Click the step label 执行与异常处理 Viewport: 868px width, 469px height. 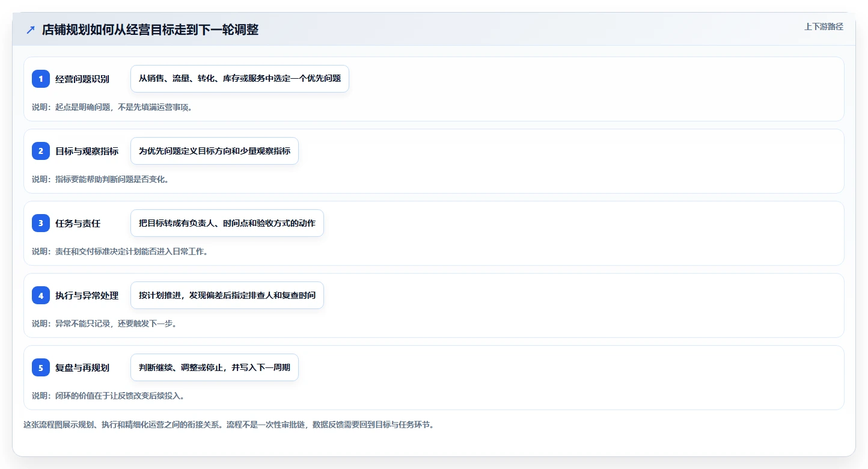pyautogui.click(x=87, y=295)
